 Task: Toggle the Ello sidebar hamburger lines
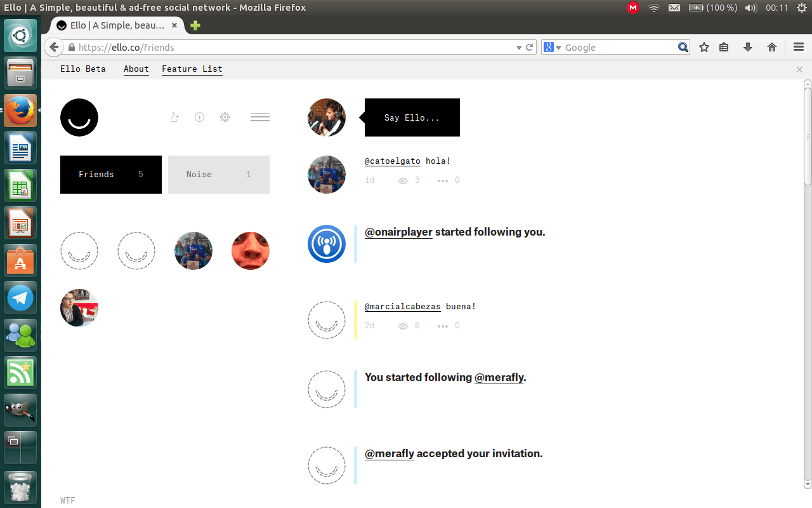coord(260,117)
